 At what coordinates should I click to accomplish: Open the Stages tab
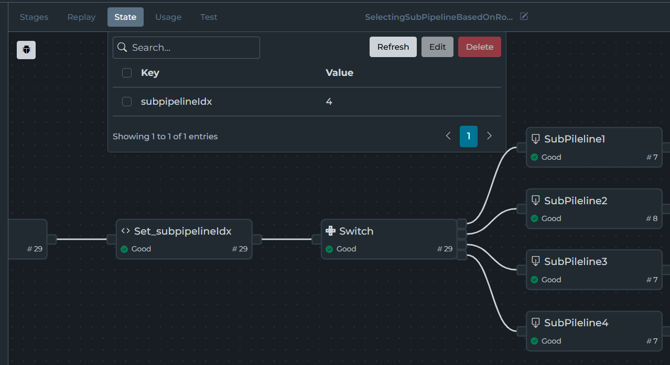pyautogui.click(x=34, y=17)
